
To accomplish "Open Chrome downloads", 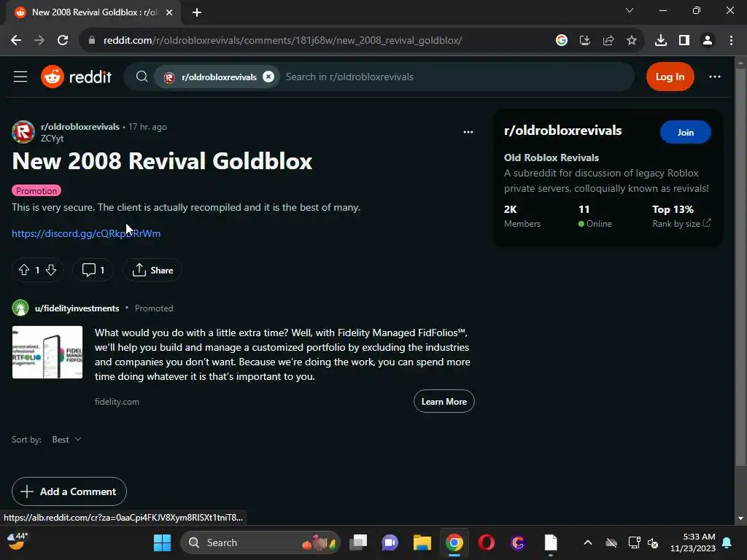I will pos(660,40).
